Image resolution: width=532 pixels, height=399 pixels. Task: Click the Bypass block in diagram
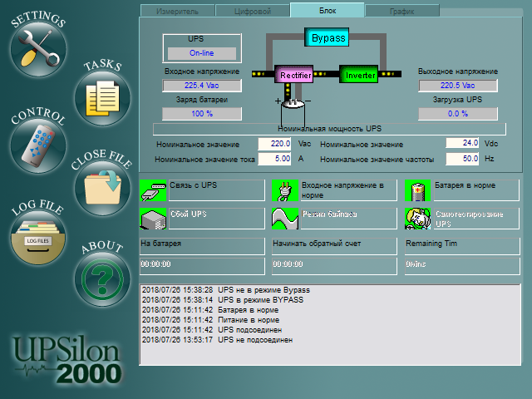coord(327,37)
